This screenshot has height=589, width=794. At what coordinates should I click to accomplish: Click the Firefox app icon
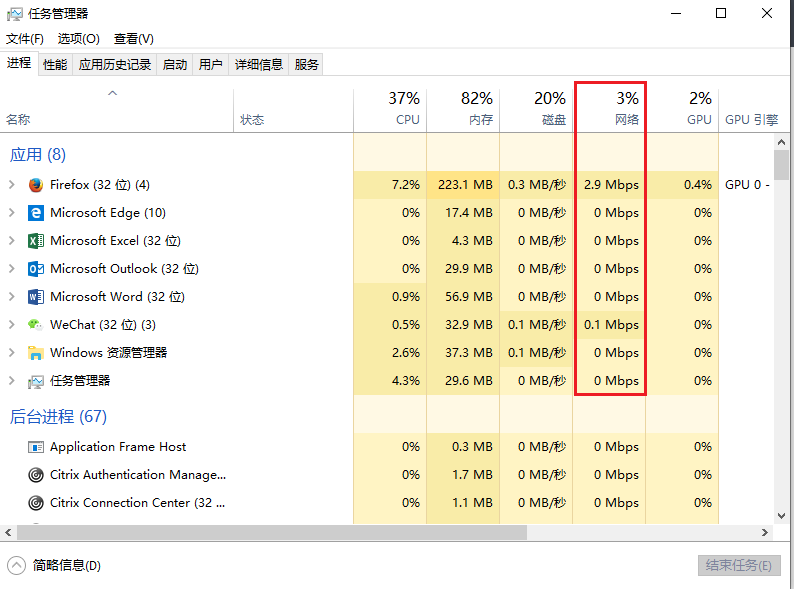click(x=36, y=185)
